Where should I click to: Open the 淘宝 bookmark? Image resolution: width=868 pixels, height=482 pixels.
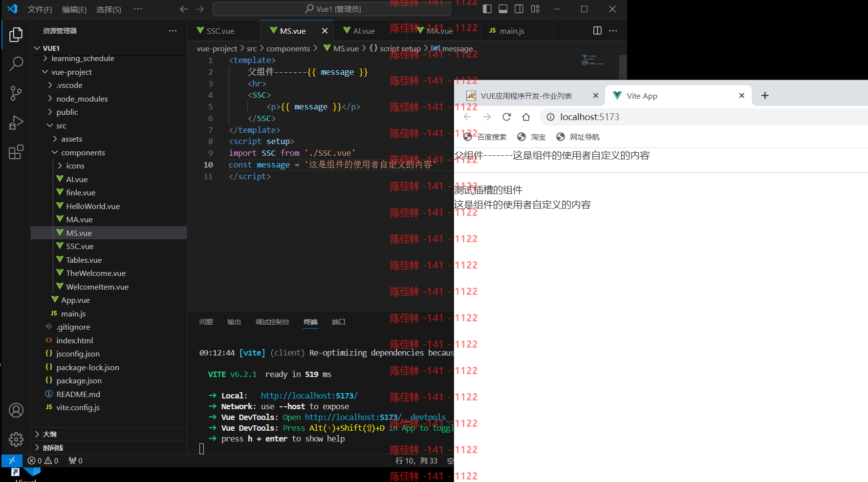click(x=531, y=137)
